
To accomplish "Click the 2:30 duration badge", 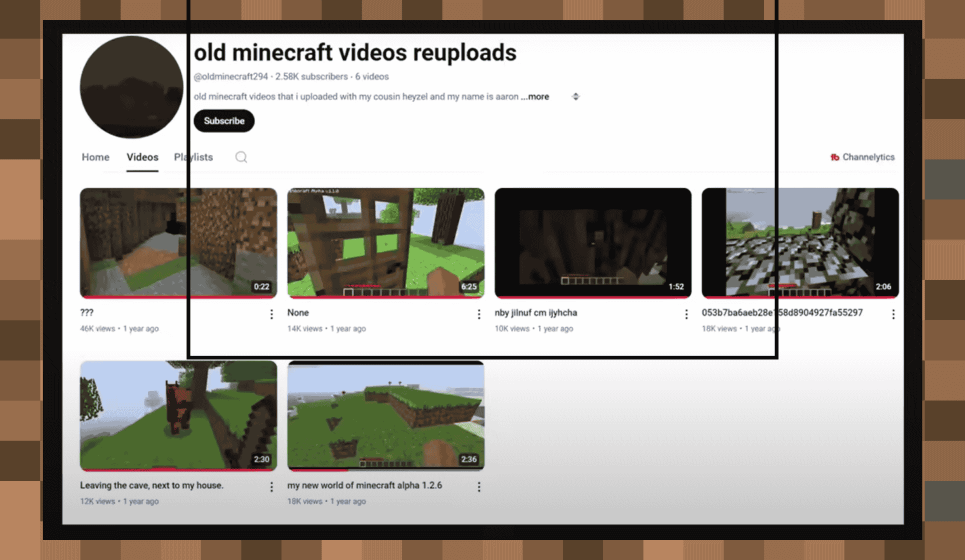I will pos(261,459).
